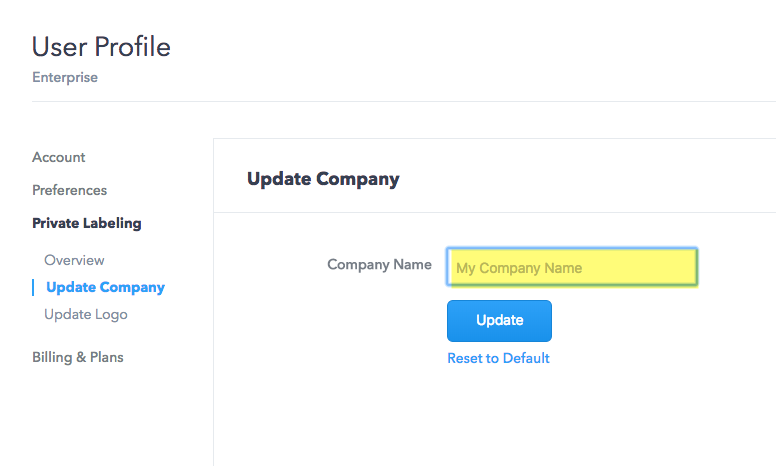The height and width of the screenshot is (466, 776).
Task: Click the bold Private Labeling menu heading
Action: (x=87, y=223)
